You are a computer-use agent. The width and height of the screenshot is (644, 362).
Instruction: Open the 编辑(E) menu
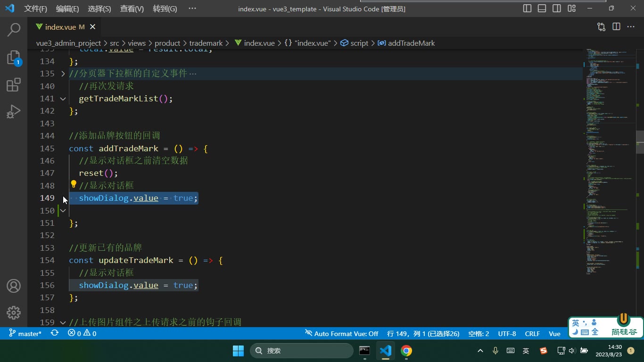67,8
